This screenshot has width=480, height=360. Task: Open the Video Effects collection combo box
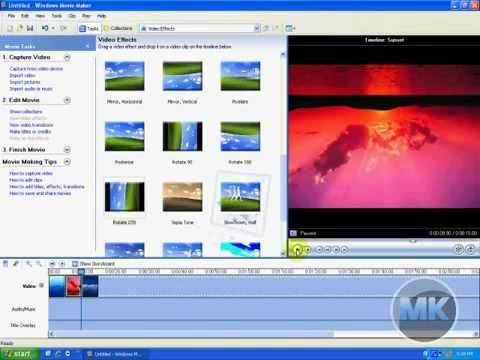click(199, 28)
